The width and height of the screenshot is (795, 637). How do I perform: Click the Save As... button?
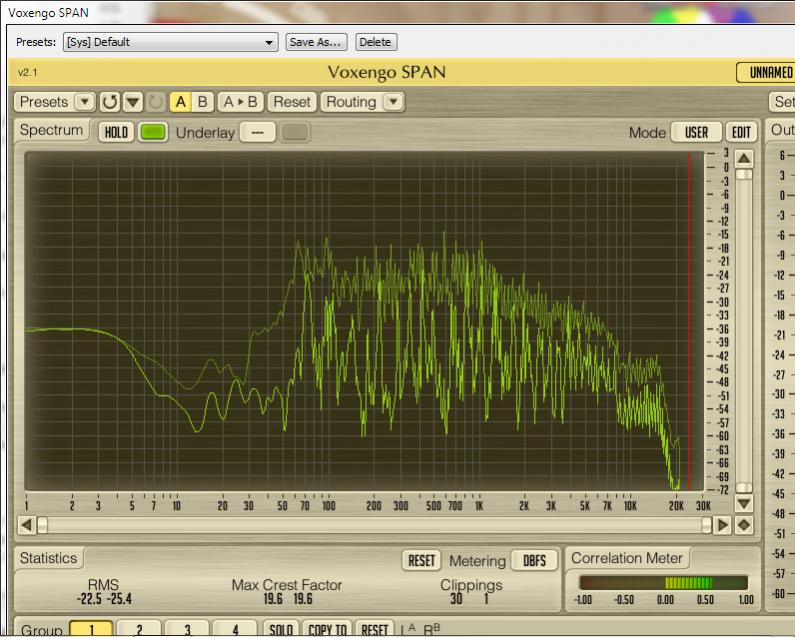(x=316, y=42)
